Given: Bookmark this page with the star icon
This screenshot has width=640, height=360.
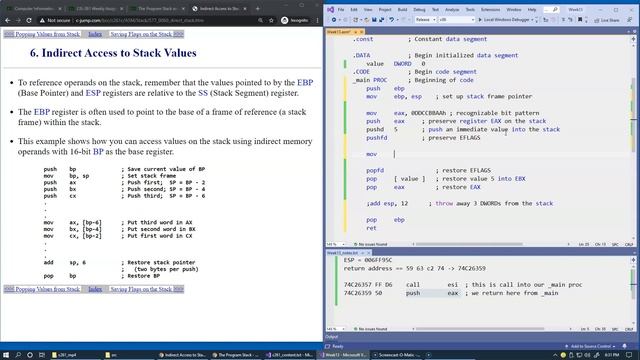Looking at the screenshot, I should [271, 20].
